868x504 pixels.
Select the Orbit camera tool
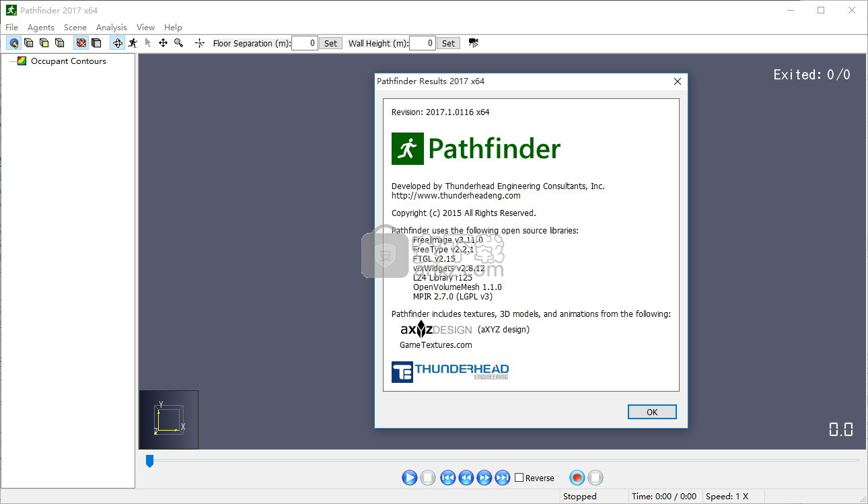pyautogui.click(x=118, y=43)
